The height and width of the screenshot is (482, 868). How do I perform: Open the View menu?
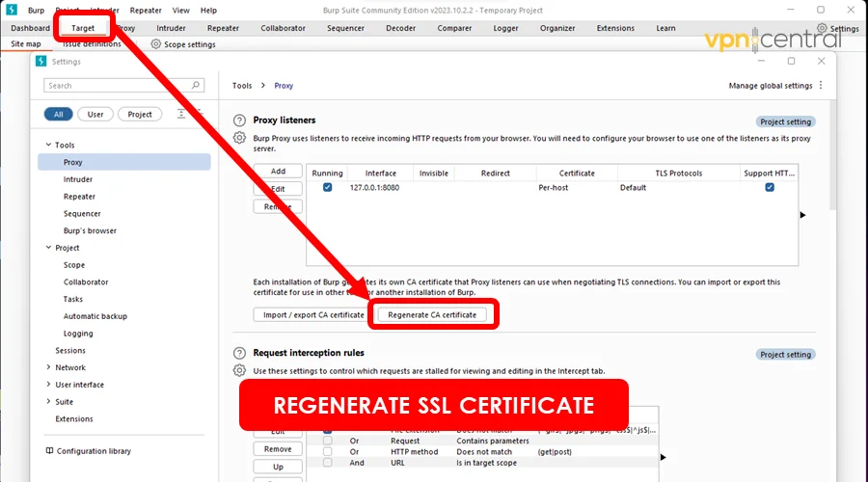point(180,10)
